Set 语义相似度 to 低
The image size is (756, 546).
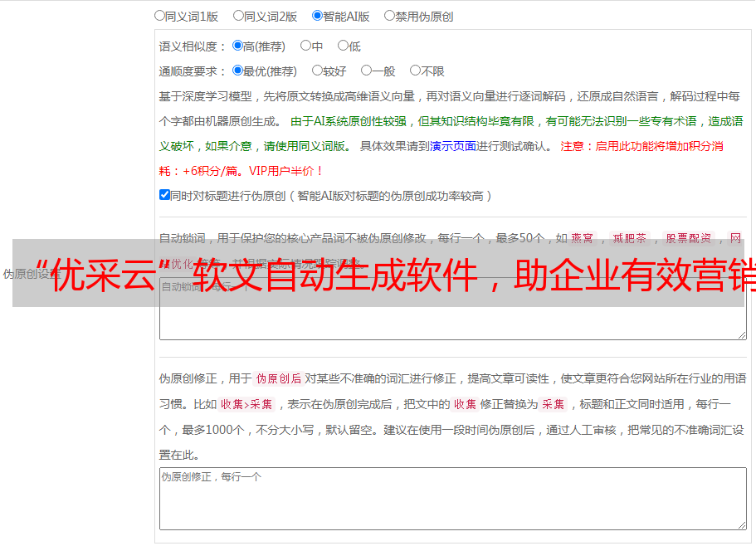click(x=343, y=46)
